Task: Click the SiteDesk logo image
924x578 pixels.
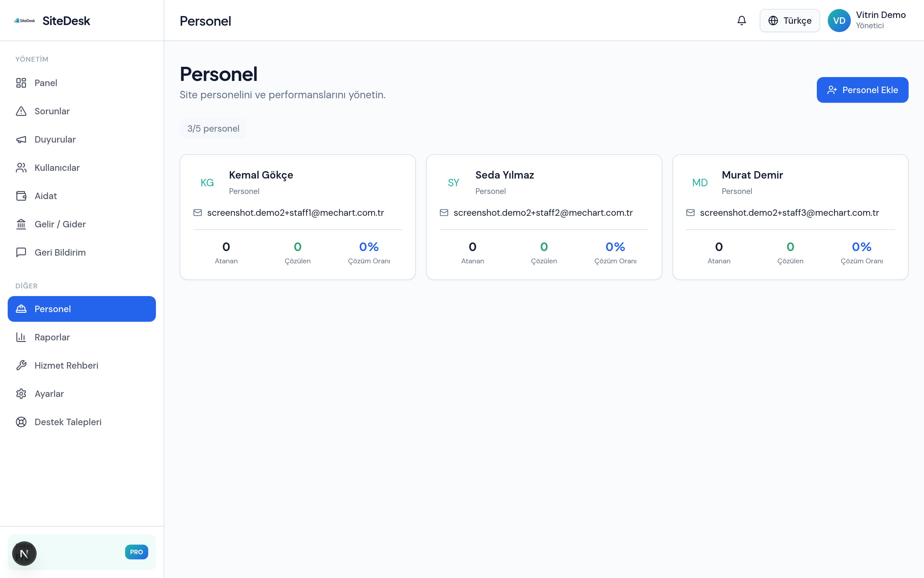Action: tap(25, 21)
